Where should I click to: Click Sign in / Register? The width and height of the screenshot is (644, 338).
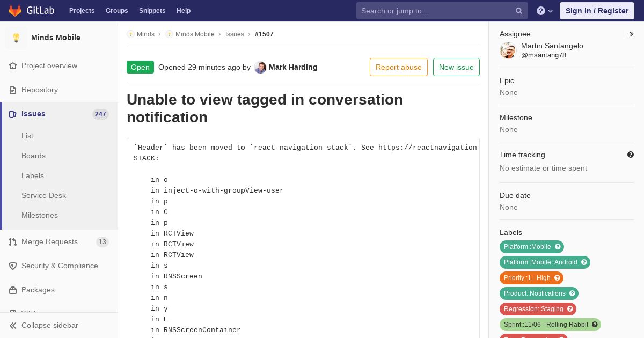pyautogui.click(x=597, y=11)
